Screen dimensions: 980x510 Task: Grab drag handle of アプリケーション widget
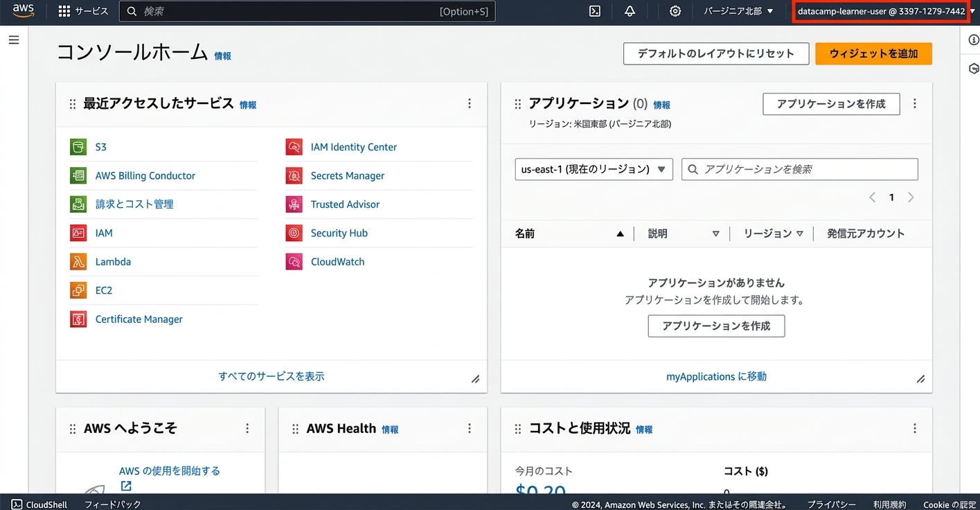(x=518, y=104)
